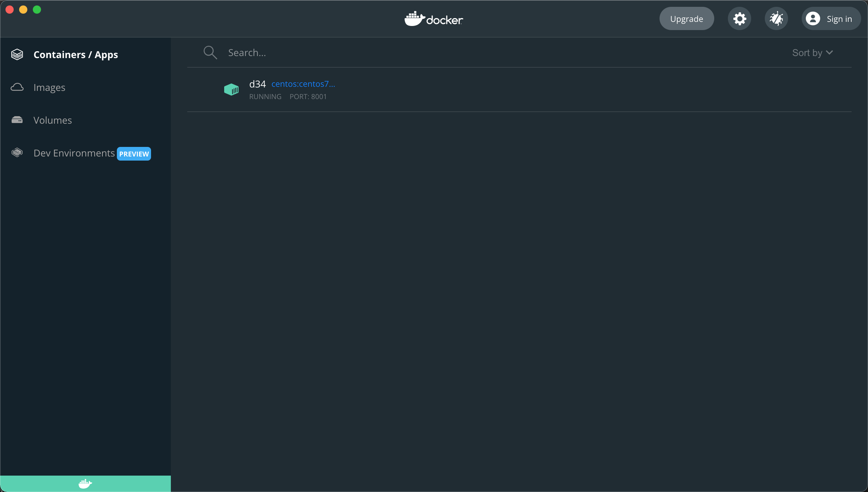This screenshot has width=868, height=492.
Task: Switch to the Images tab
Action: coord(49,87)
